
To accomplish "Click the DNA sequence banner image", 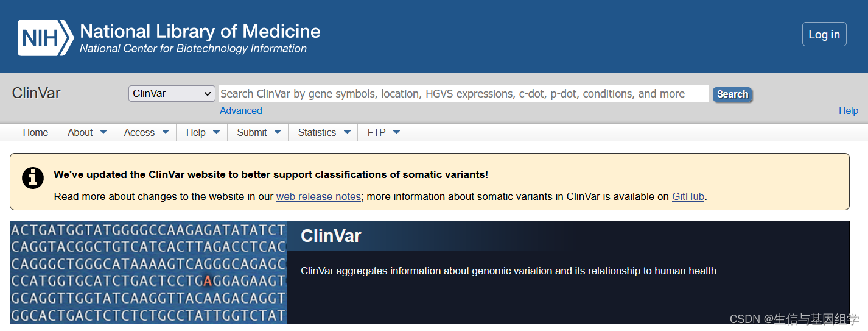I will tap(148, 272).
